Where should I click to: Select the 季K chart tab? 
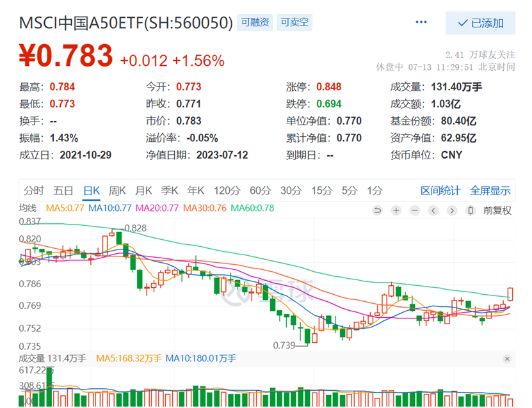click(169, 191)
